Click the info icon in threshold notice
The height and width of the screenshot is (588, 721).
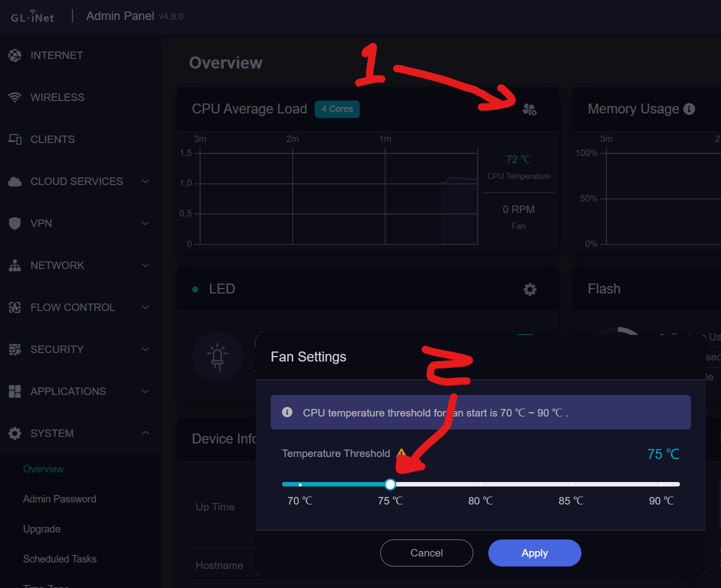point(287,412)
